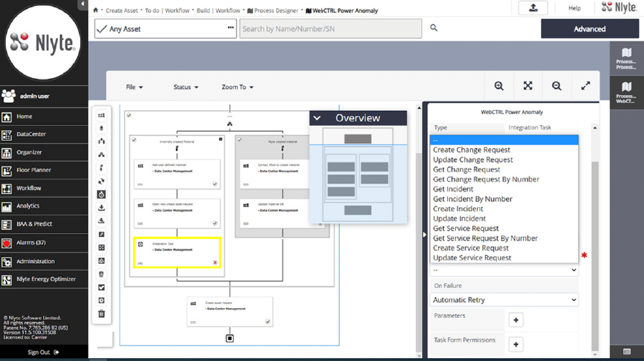Click the fit-to-screen arrows icon
Image resolution: width=644 pixels, height=361 pixels.
pyautogui.click(x=527, y=86)
